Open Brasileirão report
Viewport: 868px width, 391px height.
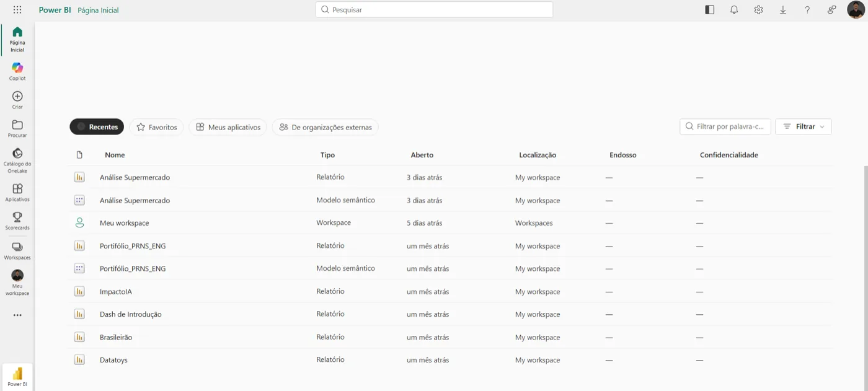(116, 337)
